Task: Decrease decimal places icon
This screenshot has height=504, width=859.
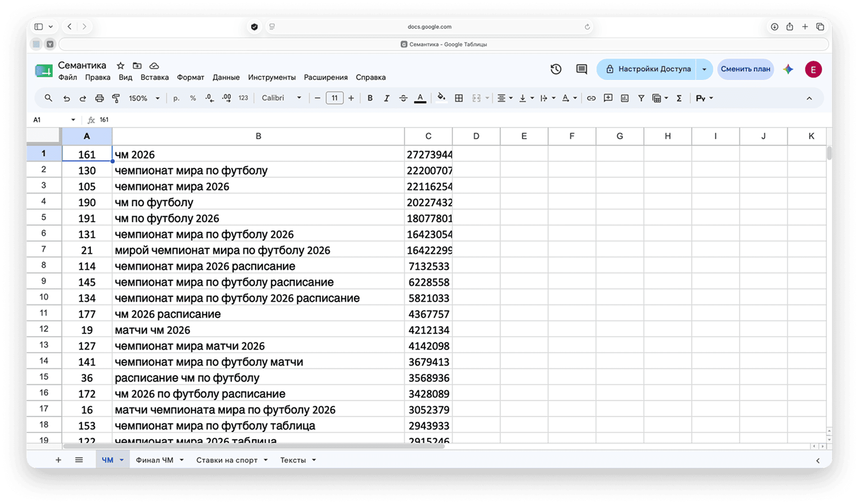Action: click(210, 98)
